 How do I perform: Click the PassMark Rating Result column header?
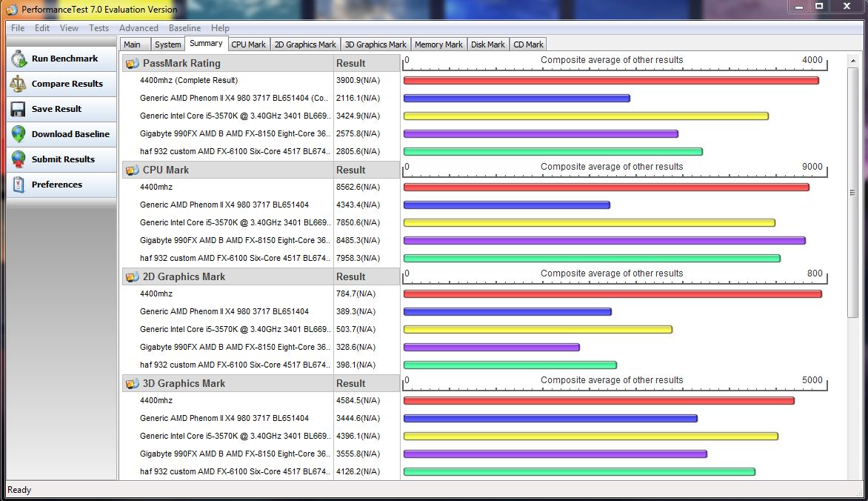[x=367, y=63]
